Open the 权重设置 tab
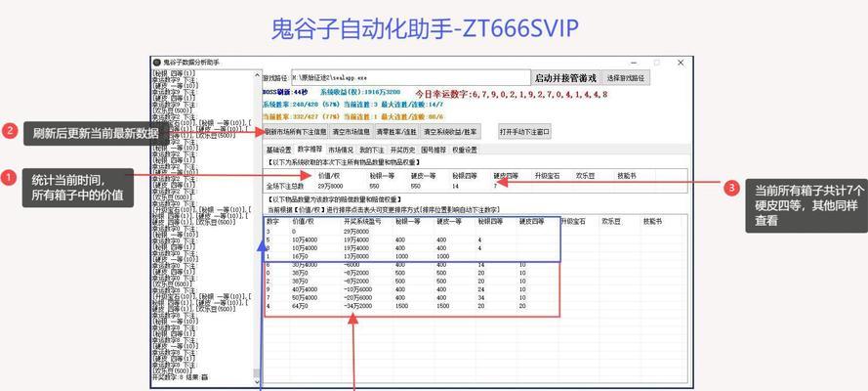 465,150
